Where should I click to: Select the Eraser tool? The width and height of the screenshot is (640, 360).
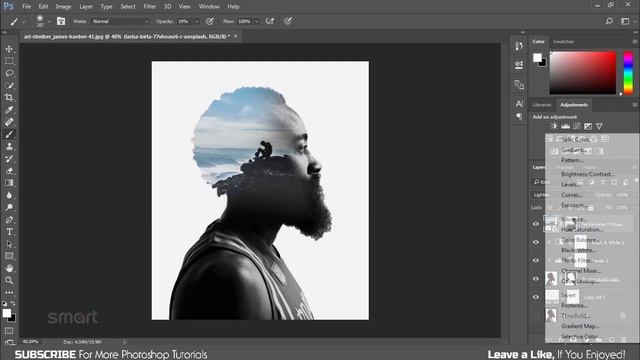pos(9,171)
